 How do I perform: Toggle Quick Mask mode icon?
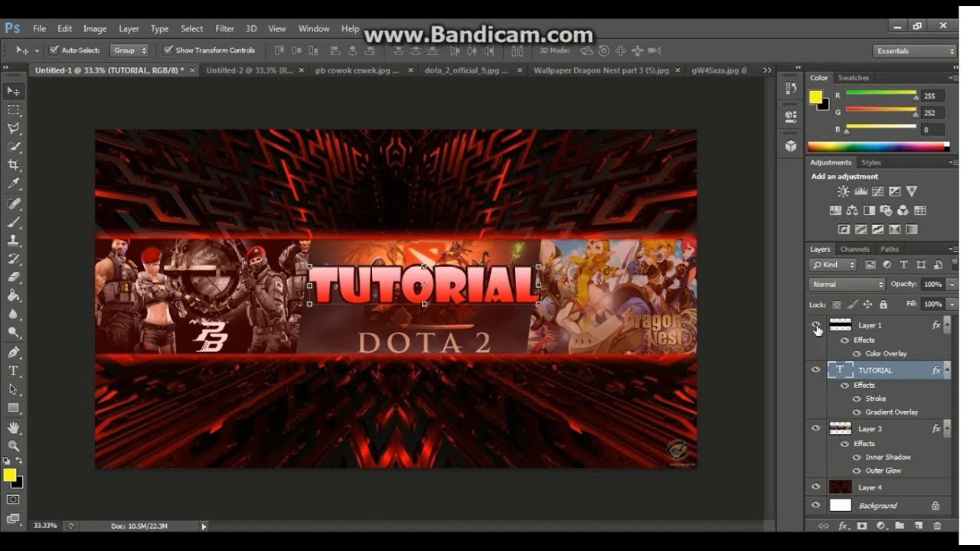[x=13, y=500]
